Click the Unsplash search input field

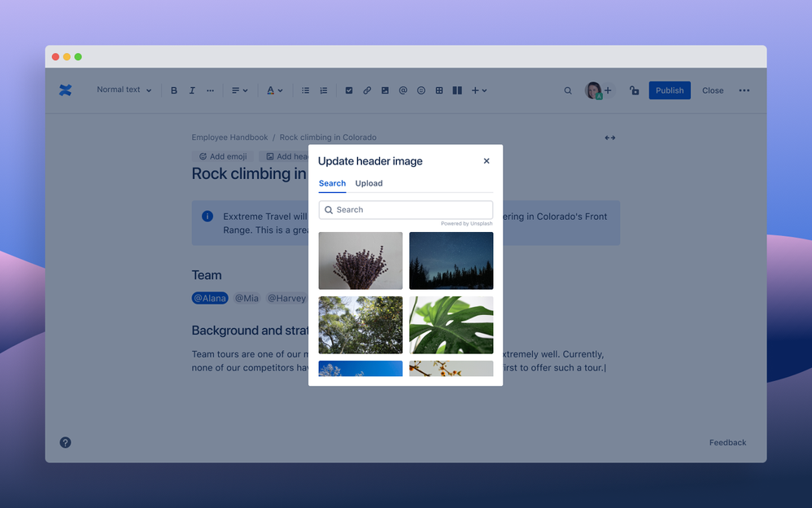[x=405, y=210]
